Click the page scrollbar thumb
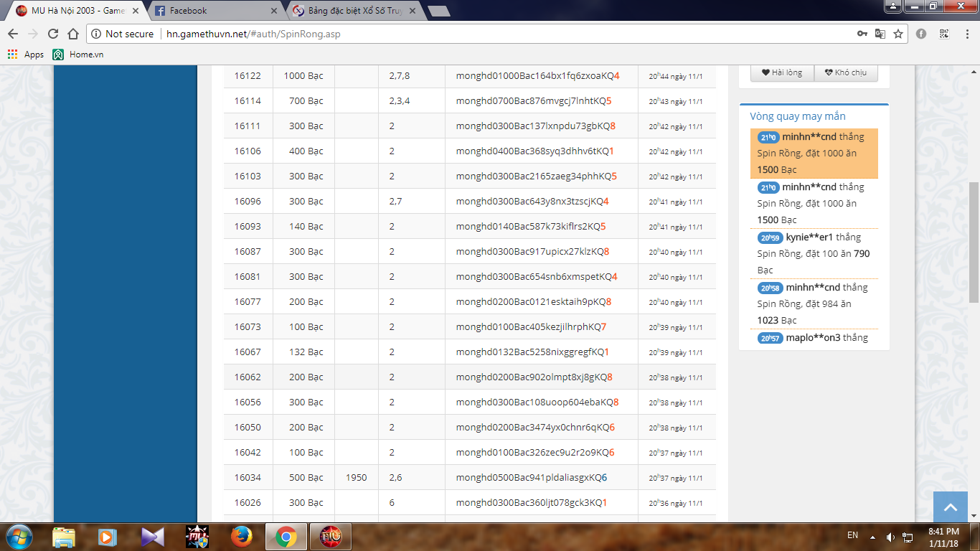 tap(974, 241)
